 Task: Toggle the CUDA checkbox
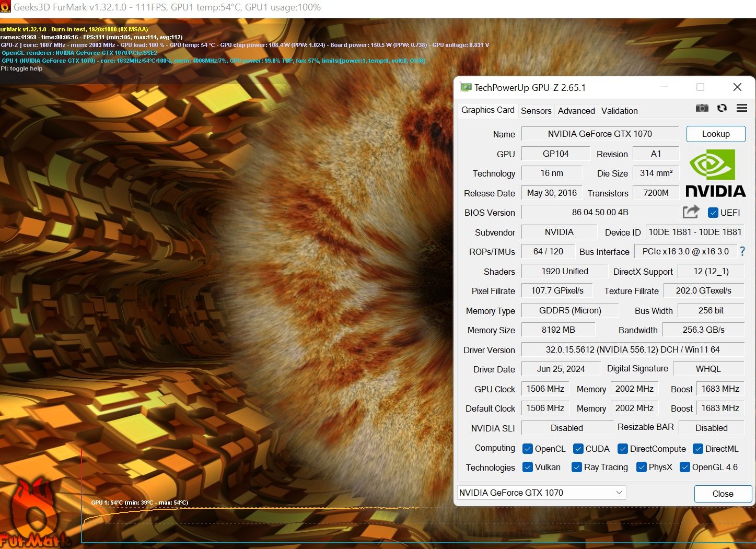click(578, 449)
